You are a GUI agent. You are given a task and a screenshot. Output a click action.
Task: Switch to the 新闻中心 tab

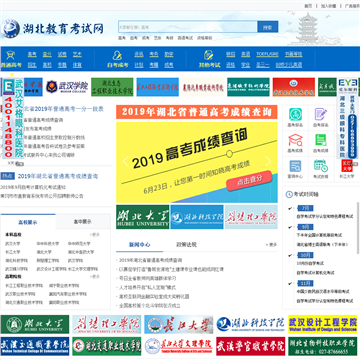coord(140,245)
